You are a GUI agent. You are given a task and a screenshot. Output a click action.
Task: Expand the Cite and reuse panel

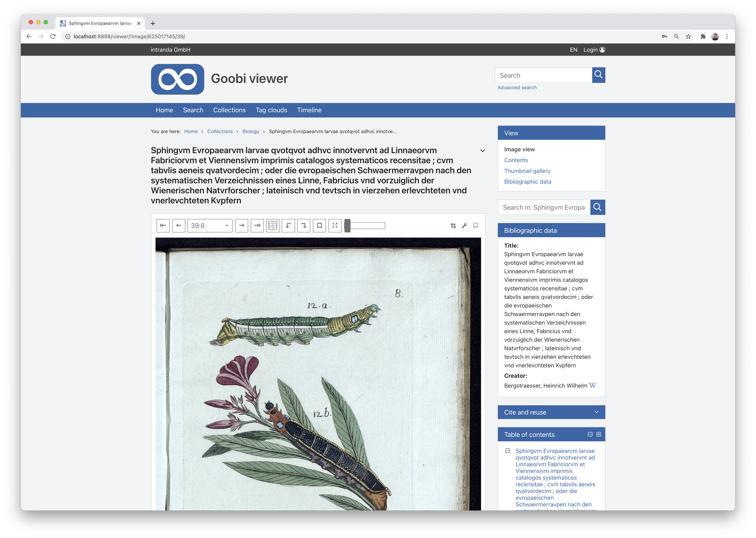point(551,412)
